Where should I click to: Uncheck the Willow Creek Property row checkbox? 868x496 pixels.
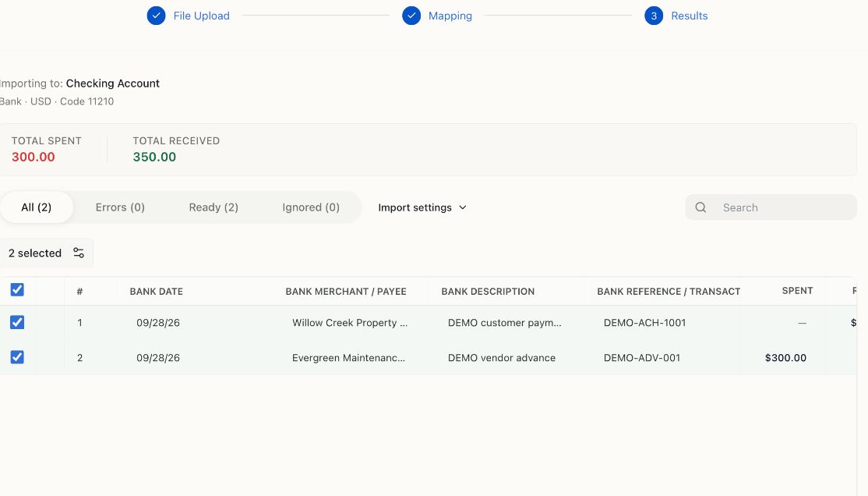(17, 322)
